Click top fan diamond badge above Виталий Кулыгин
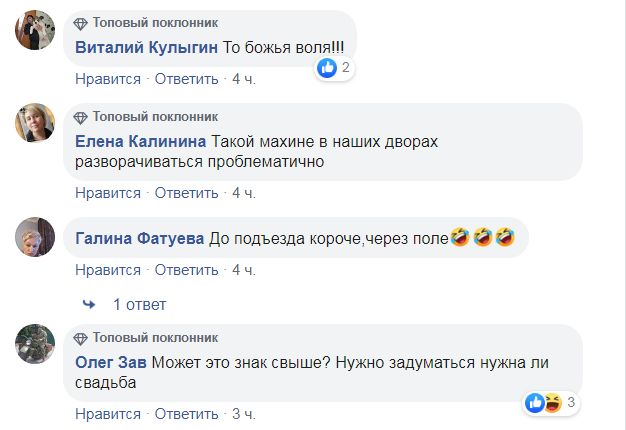This screenshot has height=430, width=626. tap(82, 22)
